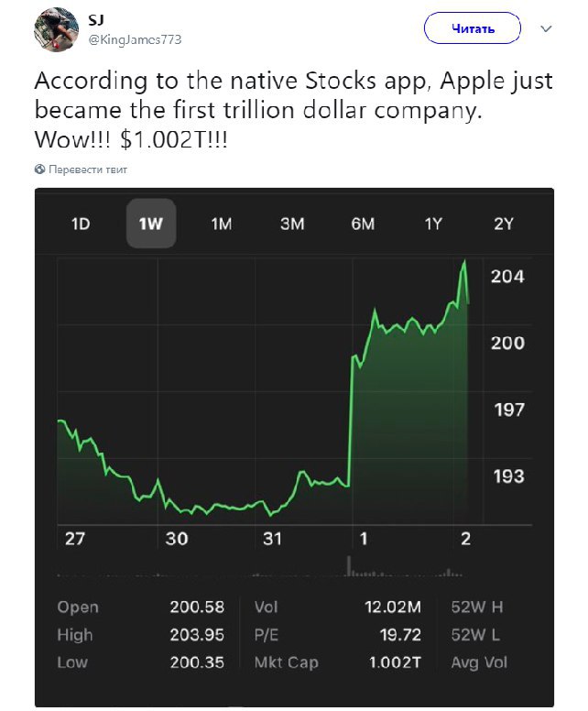Show the 1Y chart range
Image resolution: width=588 pixels, height=711 pixels.
pos(433,224)
